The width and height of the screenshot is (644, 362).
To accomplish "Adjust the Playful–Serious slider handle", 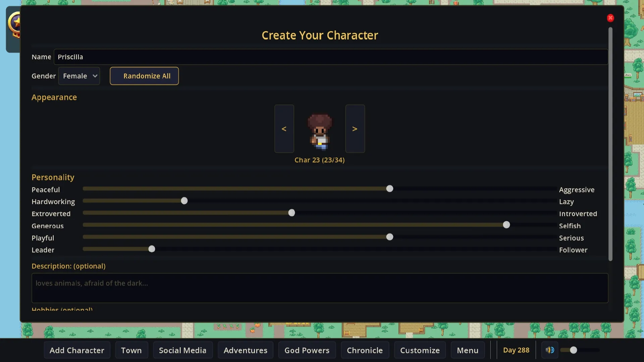I will [x=389, y=237].
